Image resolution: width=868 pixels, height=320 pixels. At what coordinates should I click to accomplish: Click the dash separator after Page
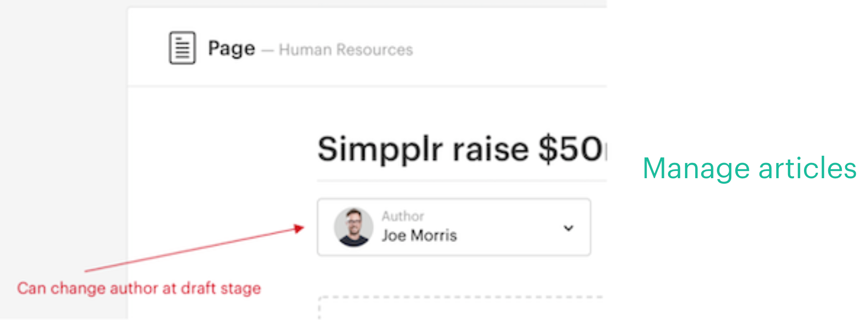pyautogui.click(x=267, y=51)
